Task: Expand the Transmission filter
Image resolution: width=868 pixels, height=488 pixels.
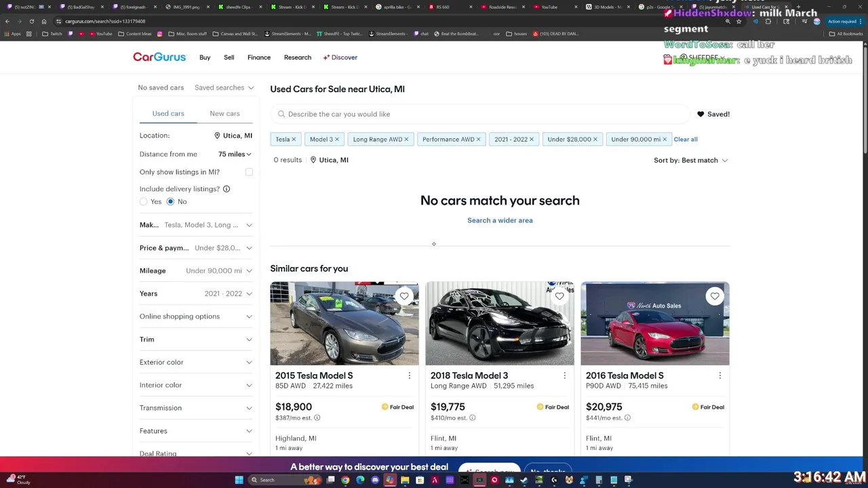Action: pos(196,408)
